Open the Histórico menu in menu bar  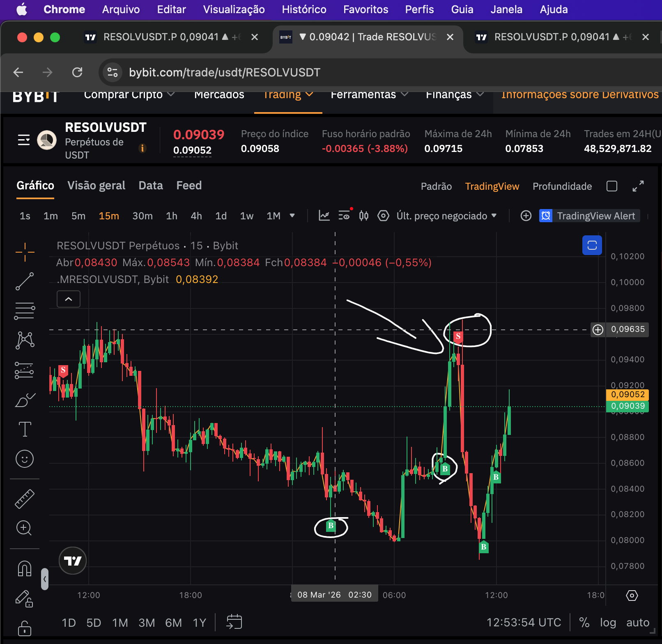click(x=304, y=9)
